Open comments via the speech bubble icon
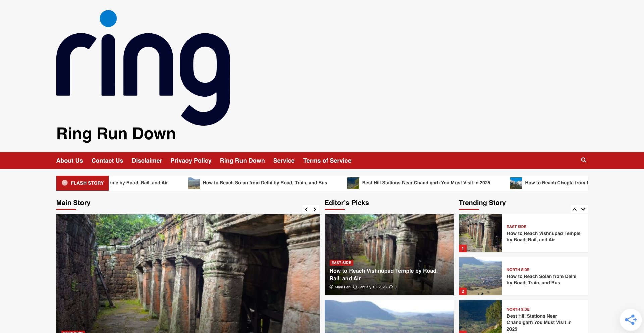 tap(392, 287)
